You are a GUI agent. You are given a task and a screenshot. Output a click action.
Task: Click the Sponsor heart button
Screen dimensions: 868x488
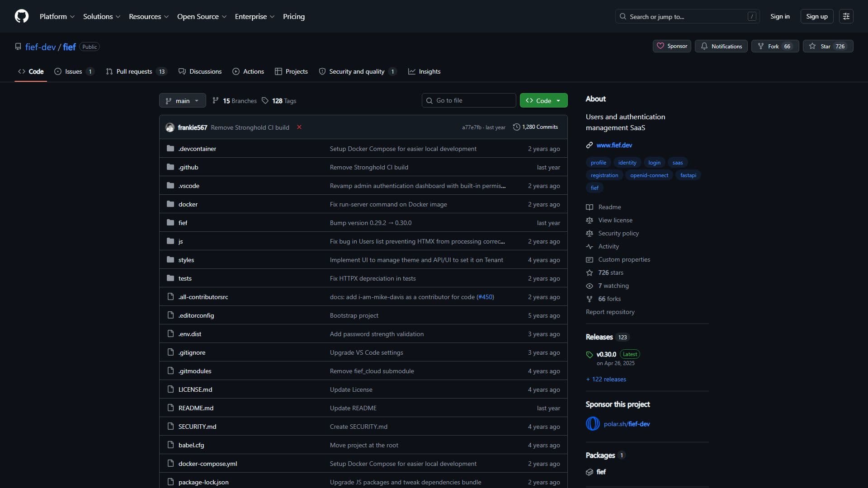tap(672, 46)
